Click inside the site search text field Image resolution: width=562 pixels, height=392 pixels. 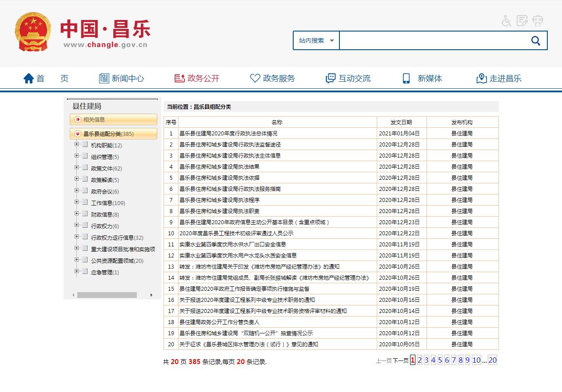click(x=431, y=41)
